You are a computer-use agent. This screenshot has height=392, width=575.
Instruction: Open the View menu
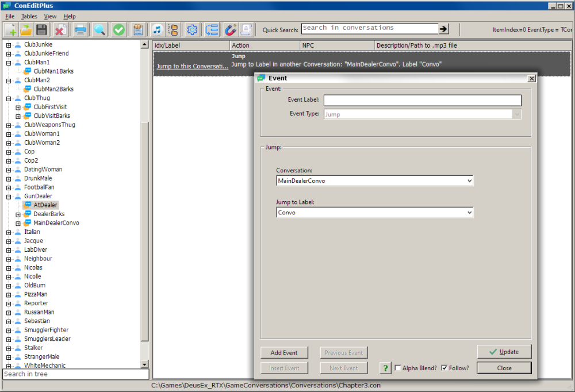point(50,17)
